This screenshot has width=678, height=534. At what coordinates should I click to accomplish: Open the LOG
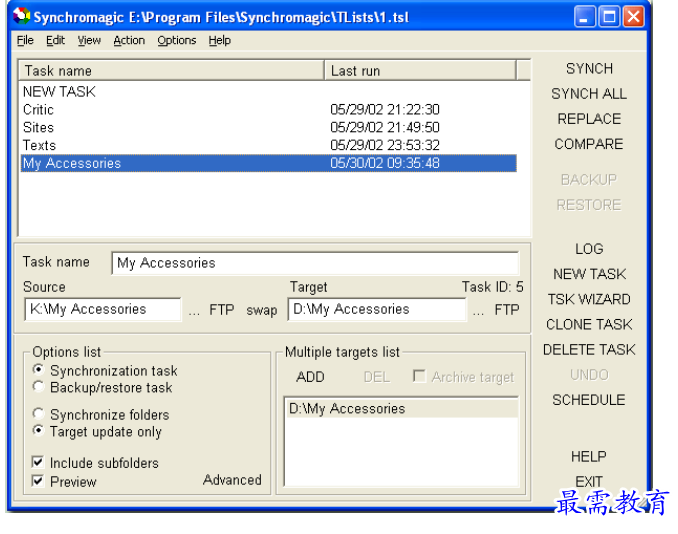tap(589, 249)
